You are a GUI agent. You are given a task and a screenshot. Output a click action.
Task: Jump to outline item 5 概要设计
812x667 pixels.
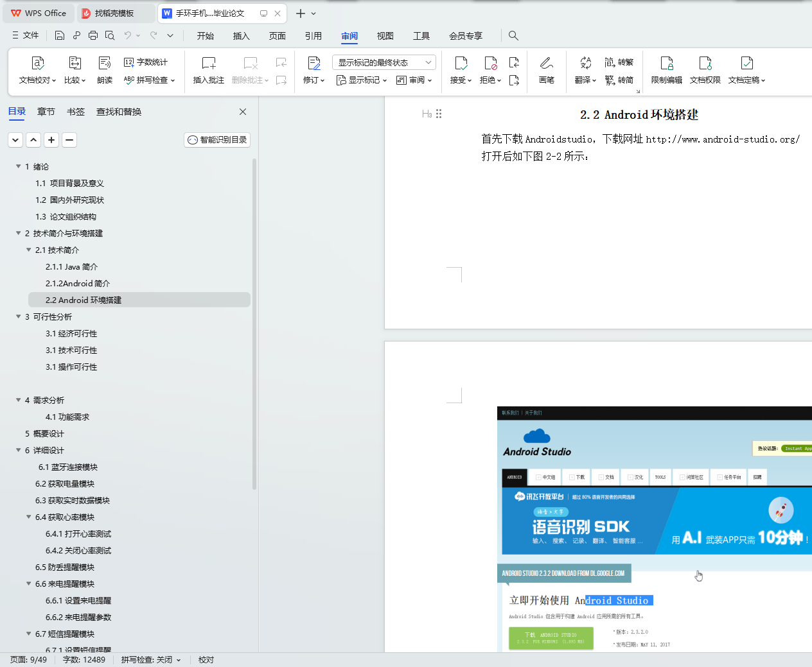coord(44,433)
